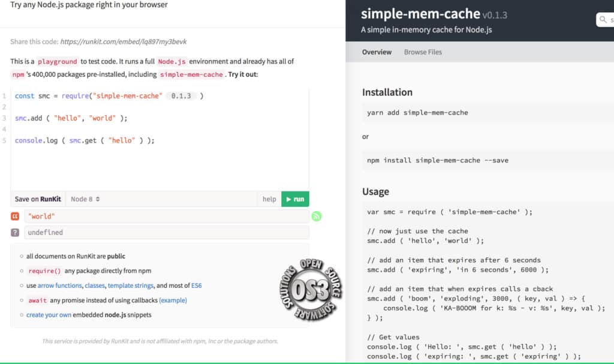Click the line number 5 in editor gutter
This screenshot has height=364, width=614.
tap(4, 141)
